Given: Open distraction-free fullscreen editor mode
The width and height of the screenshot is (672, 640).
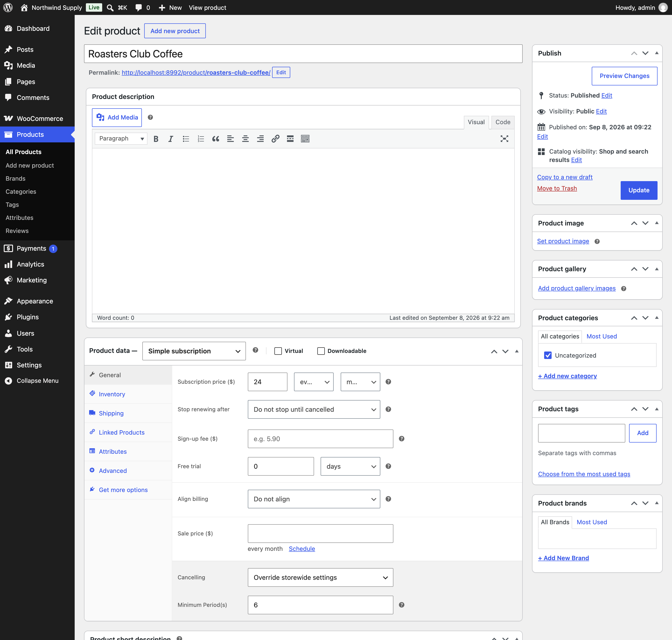Looking at the screenshot, I should point(504,138).
